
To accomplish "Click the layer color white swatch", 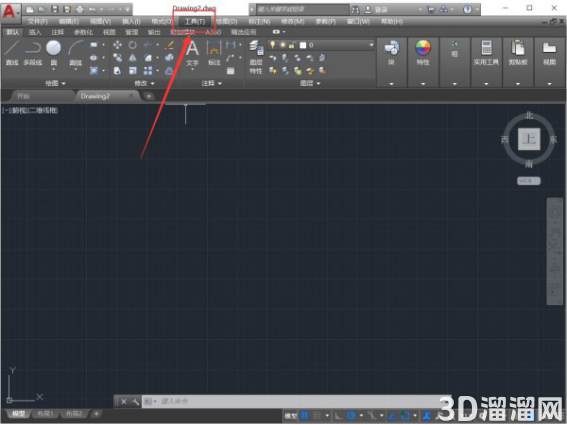I will pyautogui.click(x=303, y=45).
